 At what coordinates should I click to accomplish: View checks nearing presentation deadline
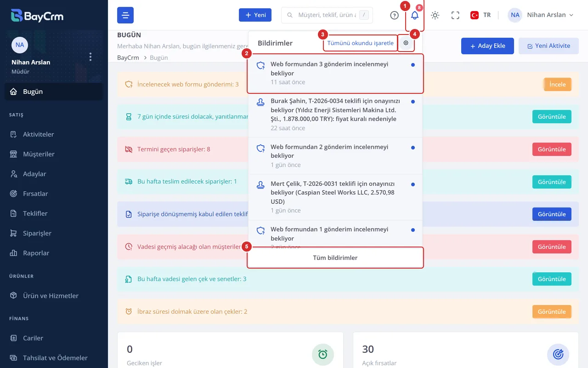(552, 311)
